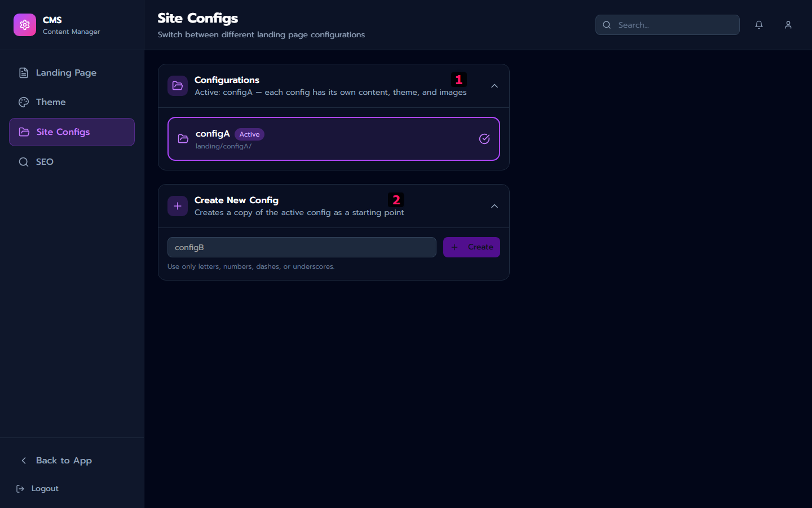Select the Landing Page document icon
Image resolution: width=812 pixels, height=508 pixels.
click(23, 72)
